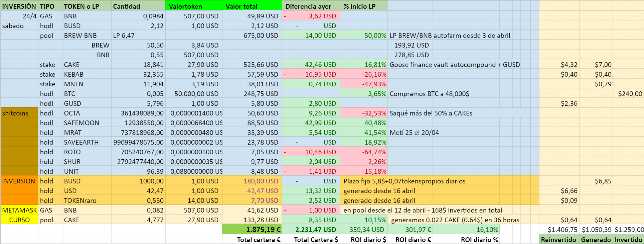
Task: Select the '133,28 USD' CAKE pool value
Action: [x=252, y=220]
